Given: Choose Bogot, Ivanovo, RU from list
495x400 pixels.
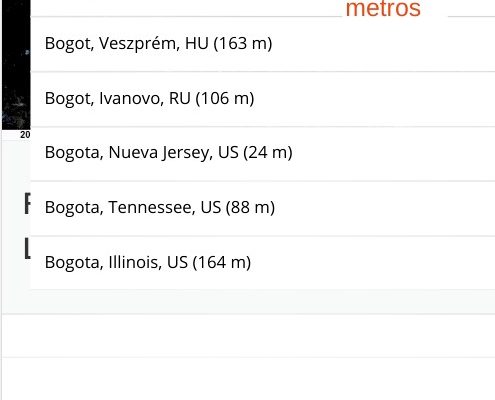Looking at the screenshot, I should pos(263,99).
